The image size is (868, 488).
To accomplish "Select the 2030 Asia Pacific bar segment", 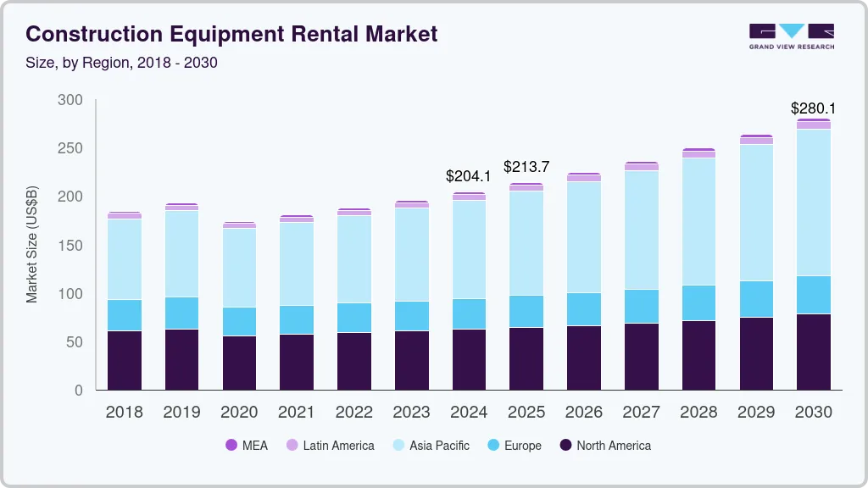I will pyautogui.click(x=814, y=202).
